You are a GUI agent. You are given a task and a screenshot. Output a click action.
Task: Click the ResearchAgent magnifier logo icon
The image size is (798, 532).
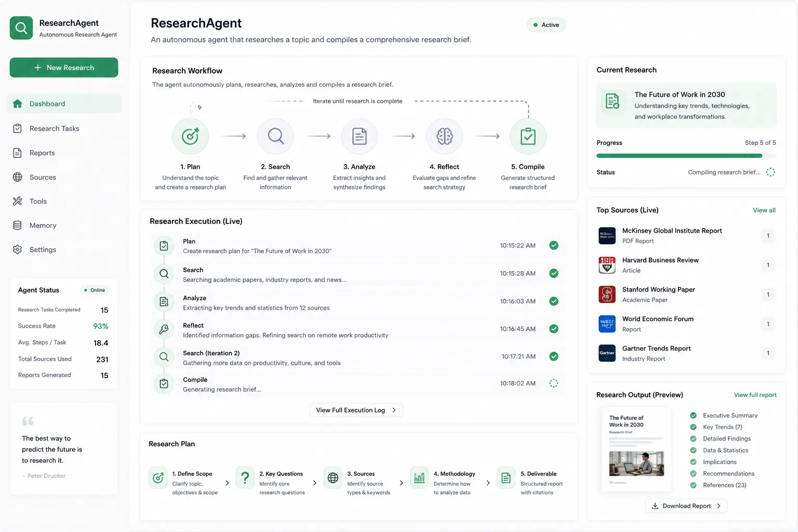point(21,28)
